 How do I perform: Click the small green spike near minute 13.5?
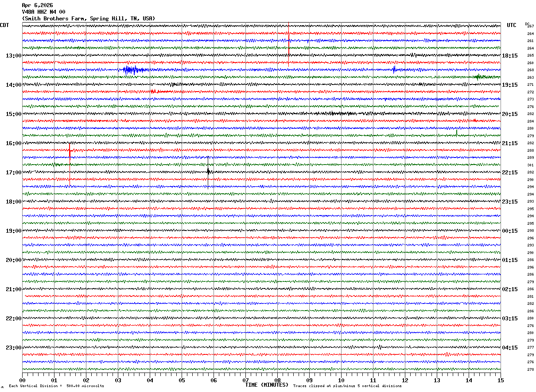point(457,132)
